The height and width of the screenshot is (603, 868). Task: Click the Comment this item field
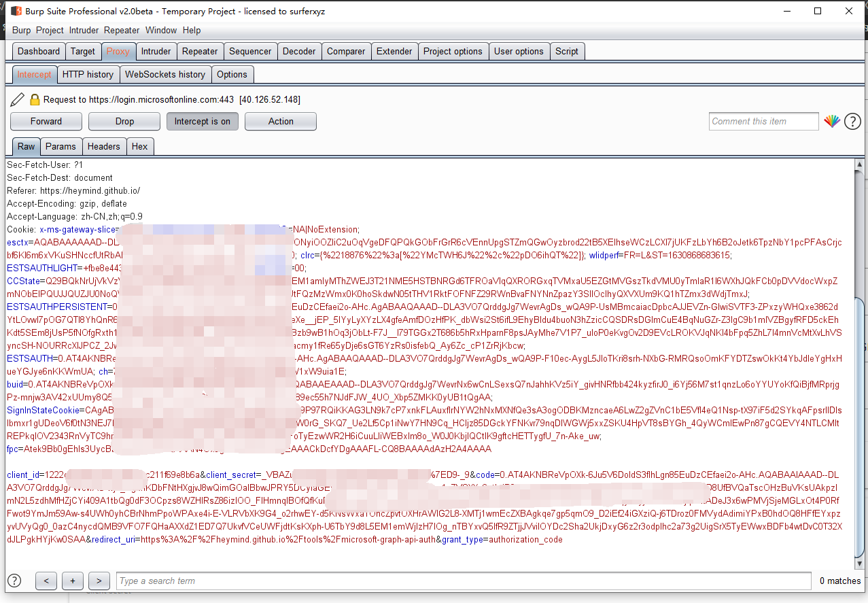(764, 121)
